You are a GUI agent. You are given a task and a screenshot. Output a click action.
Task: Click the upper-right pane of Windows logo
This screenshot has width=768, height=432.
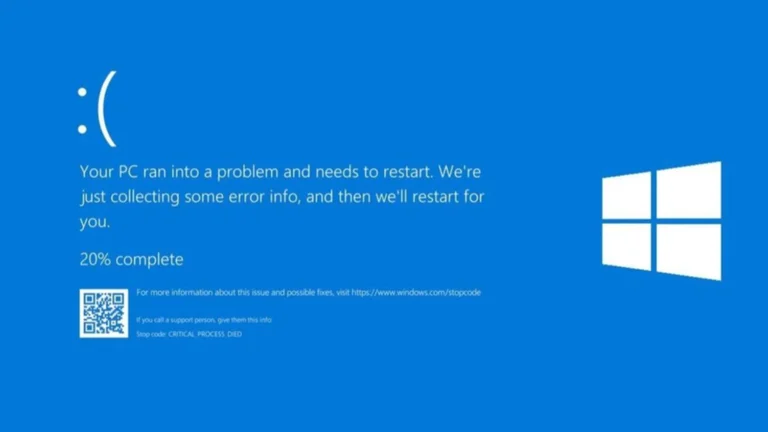click(x=689, y=190)
